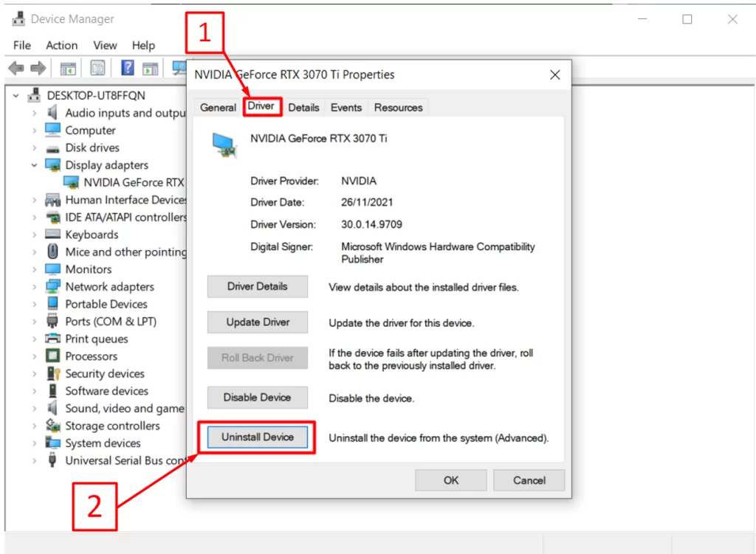756x554 pixels.
Task: Click the Forward arrow in Device Manager toolbar
Action: point(38,69)
